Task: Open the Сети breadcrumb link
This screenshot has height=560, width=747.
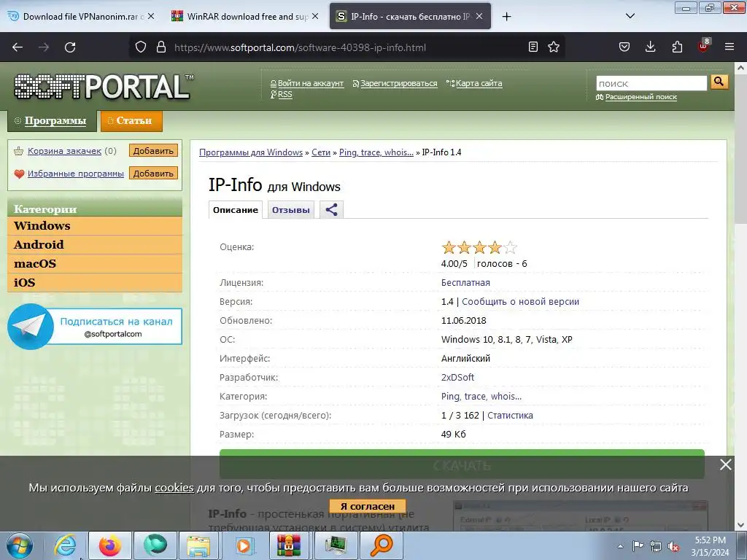Action: (x=321, y=152)
